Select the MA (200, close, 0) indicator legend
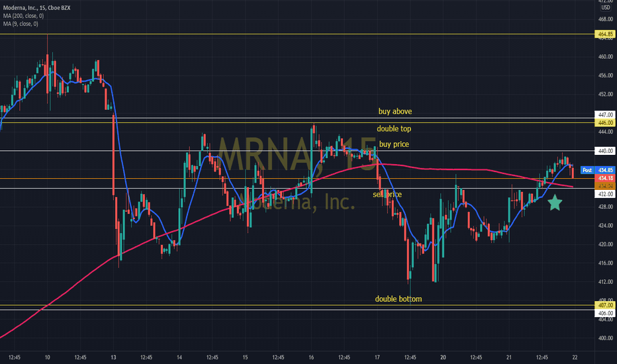The width and height of the screenshot is (617, 364). click(x=24, y=16)
